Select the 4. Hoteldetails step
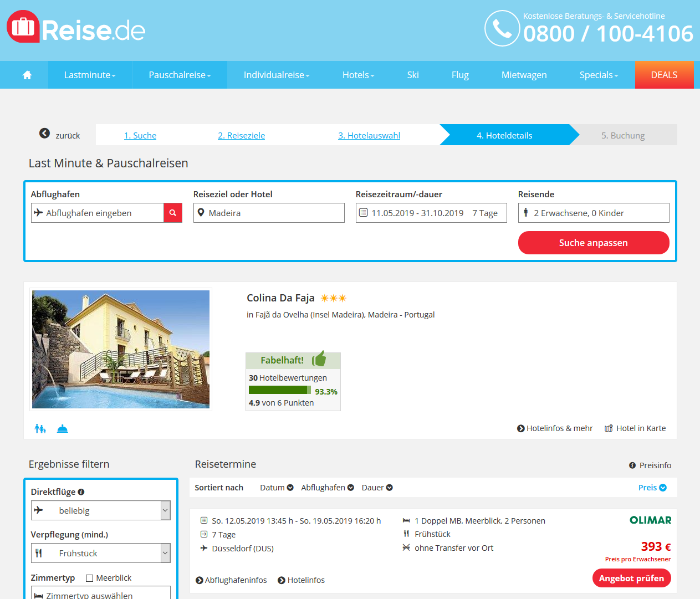 [x=505, y=135]
